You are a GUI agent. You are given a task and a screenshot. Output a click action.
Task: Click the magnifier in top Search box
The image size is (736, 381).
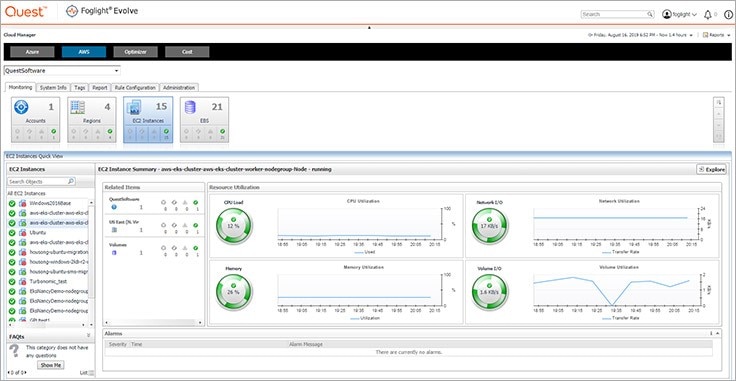[x=650, y=14]
